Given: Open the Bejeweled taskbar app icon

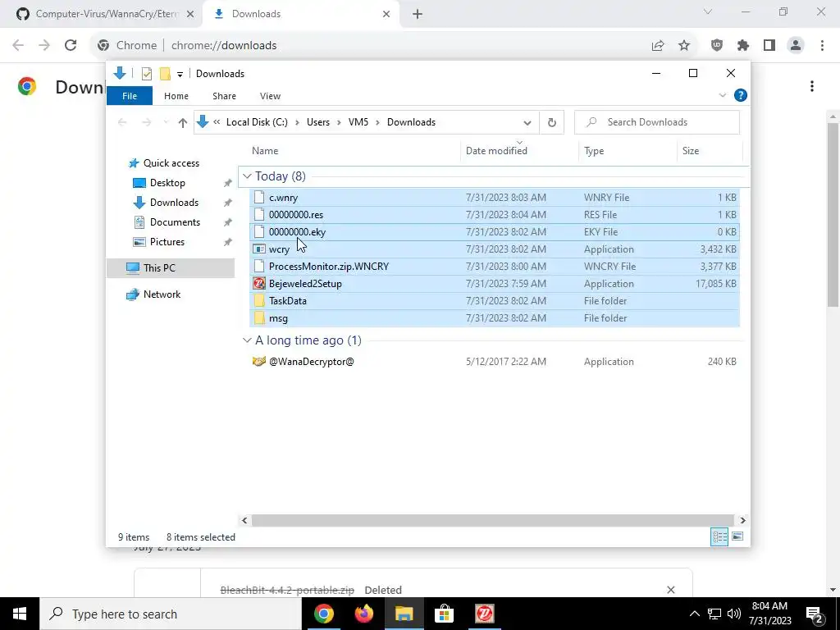Looking at the screenshot, I should coord(484,614).
